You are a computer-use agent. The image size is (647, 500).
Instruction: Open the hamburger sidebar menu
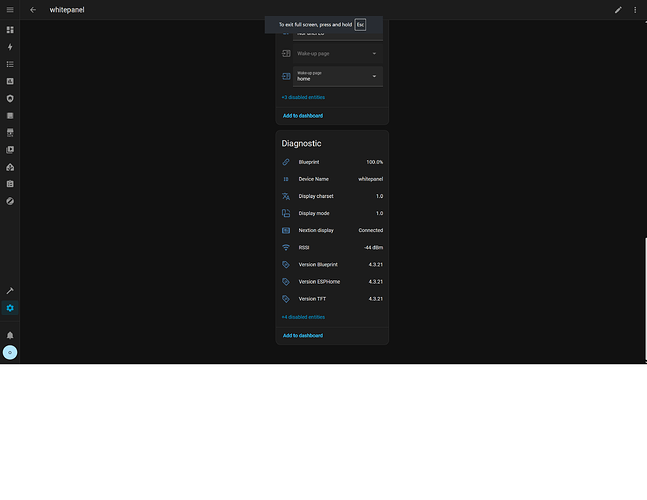[x=10, y=9]
